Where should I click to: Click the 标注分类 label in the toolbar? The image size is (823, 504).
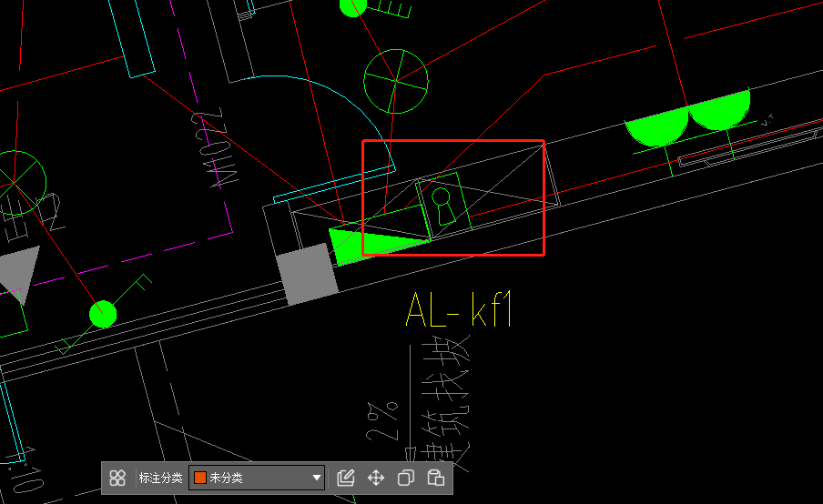coord(160,478)
